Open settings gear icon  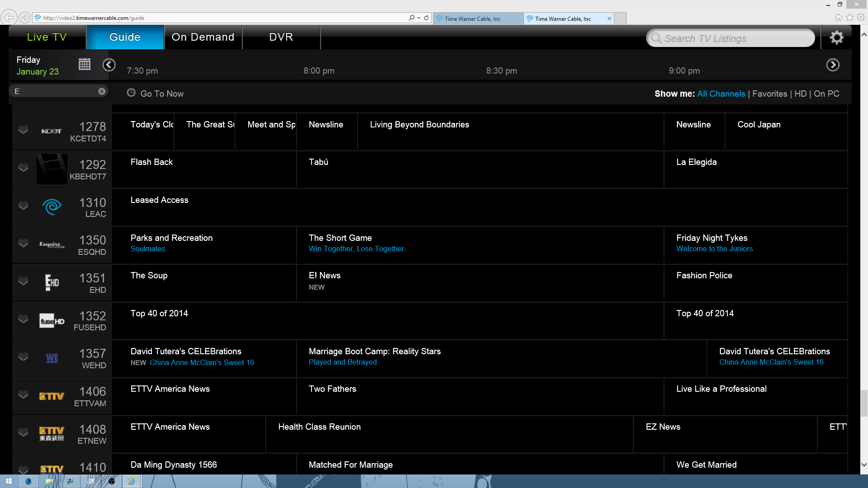[x=836, y=38]
